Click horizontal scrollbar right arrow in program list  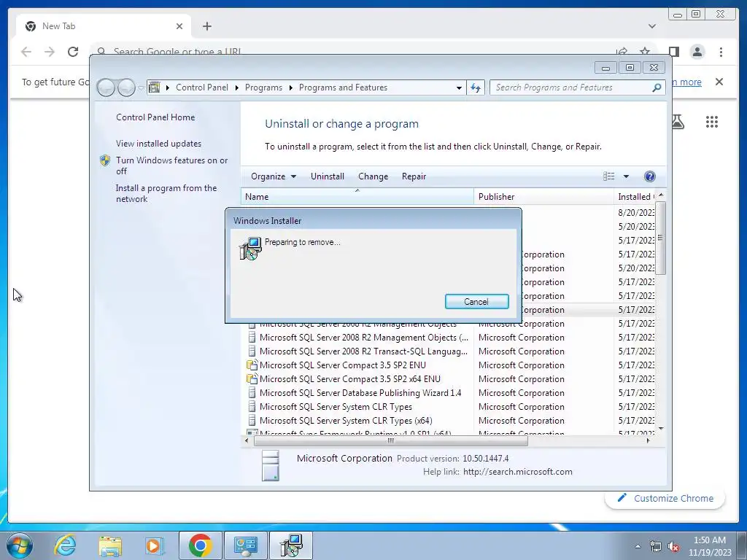coord(648,441)
